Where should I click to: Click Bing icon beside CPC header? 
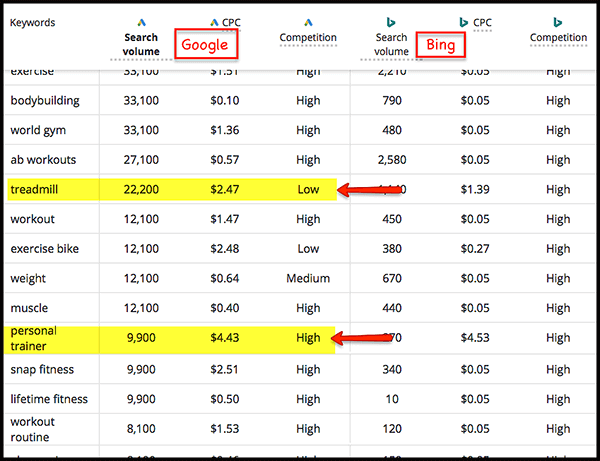coord(463,23)
